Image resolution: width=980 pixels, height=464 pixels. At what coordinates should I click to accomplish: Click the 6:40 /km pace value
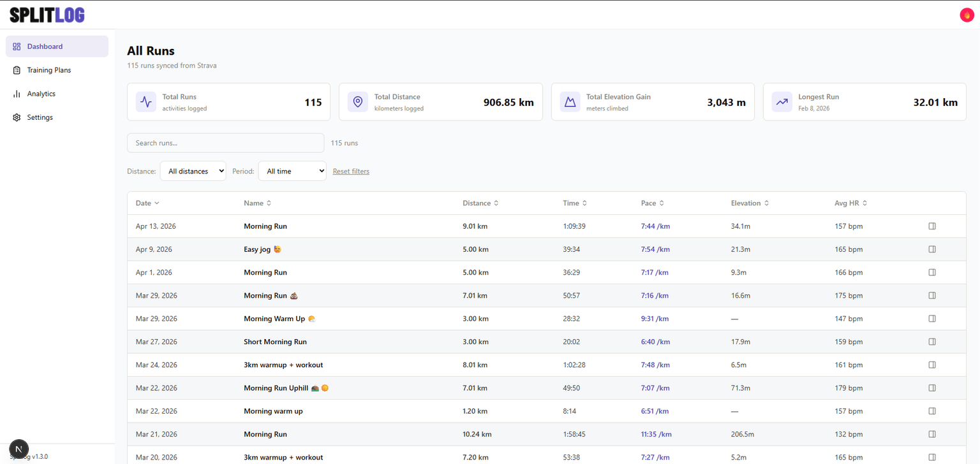[655, 342]
